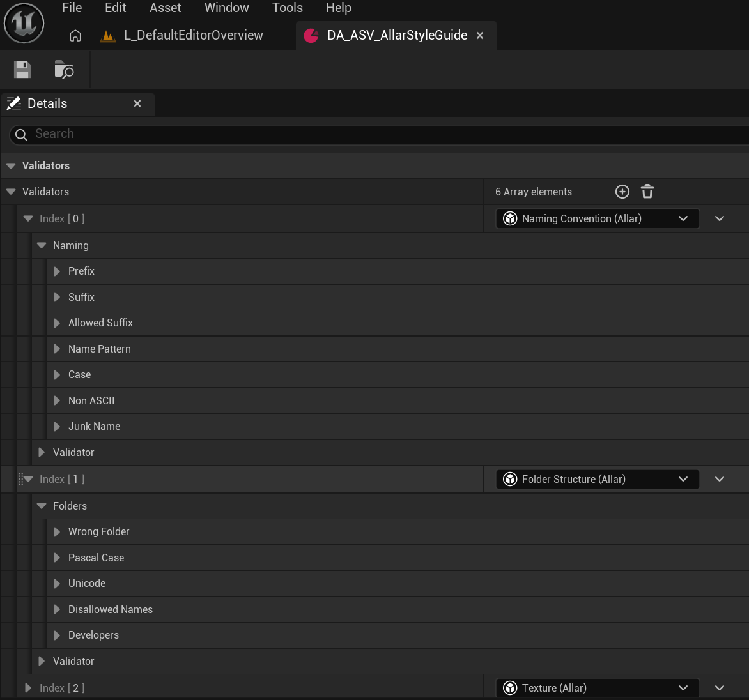Open the Help menu
The width and height of the screenshot is (749, 700).
(x=339, y=8)
